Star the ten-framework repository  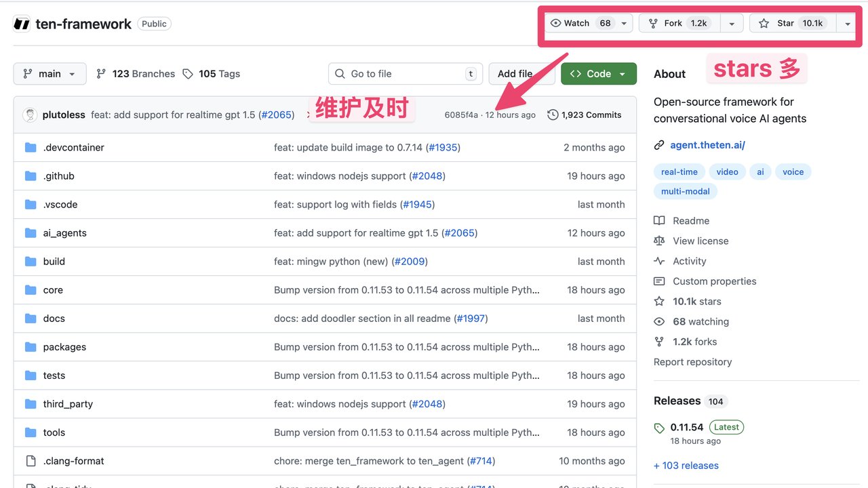click(x=791, y=23)
